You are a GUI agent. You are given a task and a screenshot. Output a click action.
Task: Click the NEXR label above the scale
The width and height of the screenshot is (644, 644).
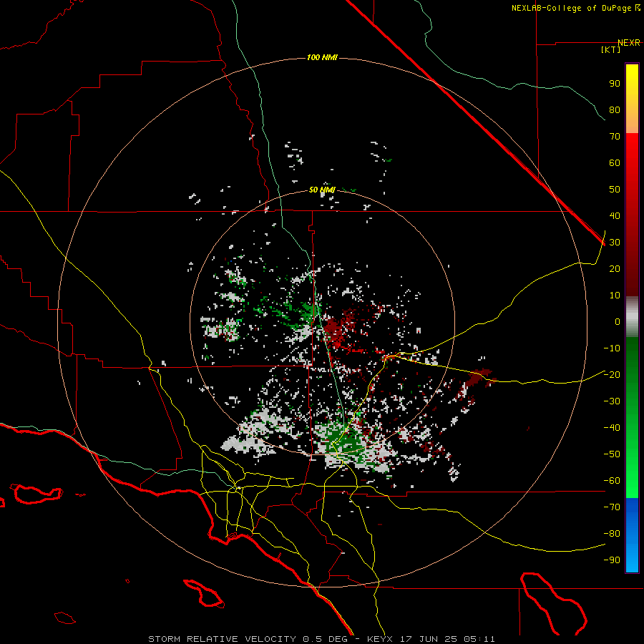pos(628,42)
